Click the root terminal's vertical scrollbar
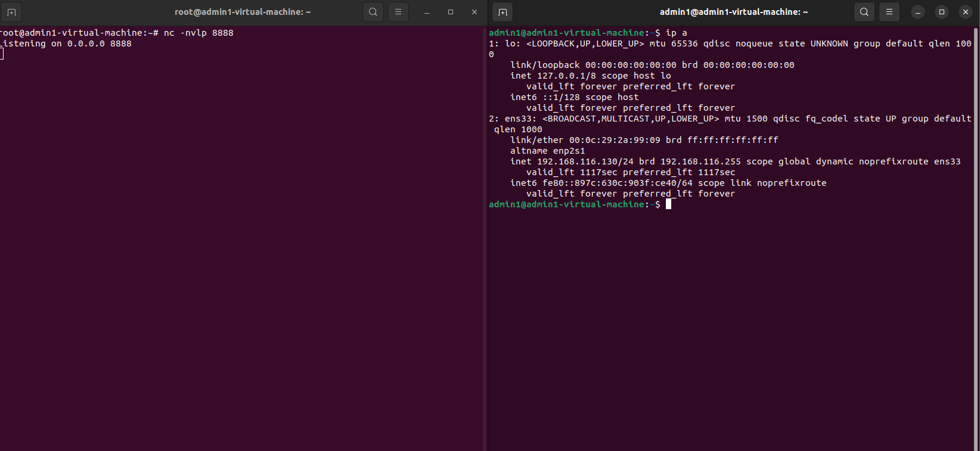The image size is (980, 451). [x=485, y=238]
